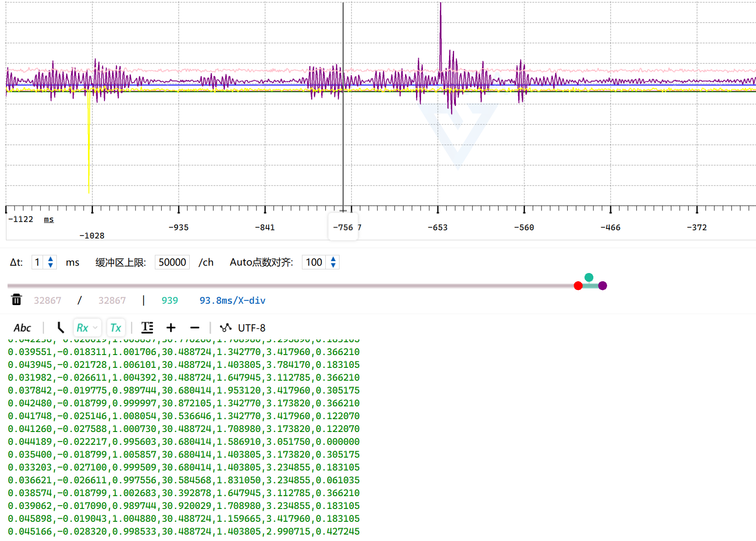Image resolution: width=756 pixels, height=541 pixels.
Task: Select the UTF-8 encoding label
Action: tap(252, 328)
